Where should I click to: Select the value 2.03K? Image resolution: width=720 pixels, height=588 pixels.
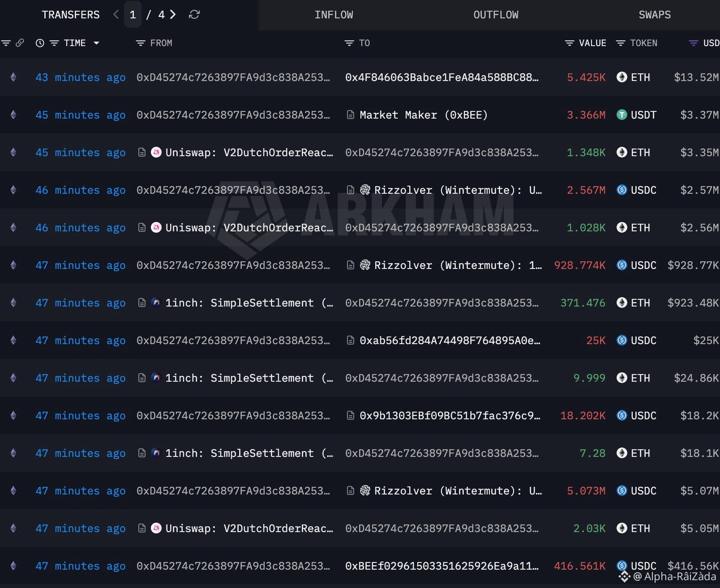[589, 528]
